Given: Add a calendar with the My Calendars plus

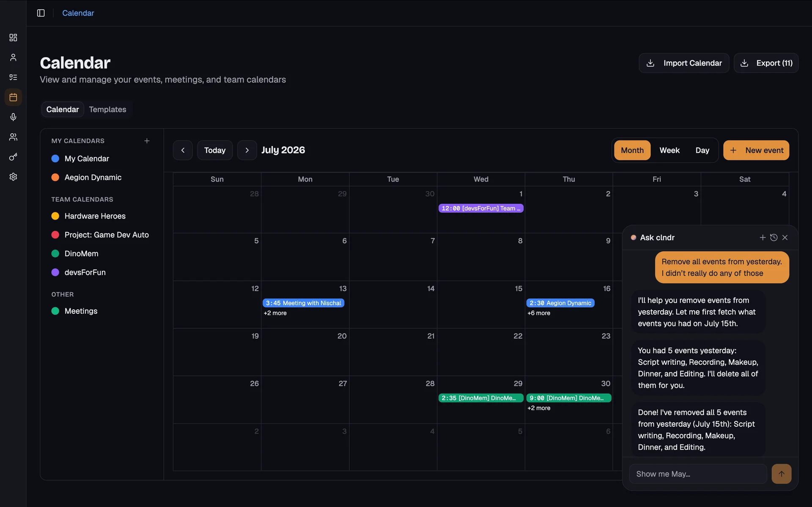Looking at the screenshot, I should [x=147, y=141].
